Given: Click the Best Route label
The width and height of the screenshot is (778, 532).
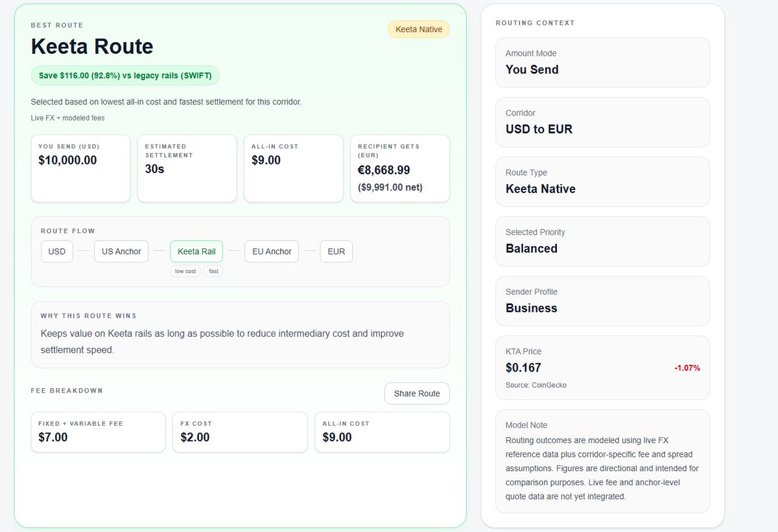Looking at the screenshot, I should 57,25.
